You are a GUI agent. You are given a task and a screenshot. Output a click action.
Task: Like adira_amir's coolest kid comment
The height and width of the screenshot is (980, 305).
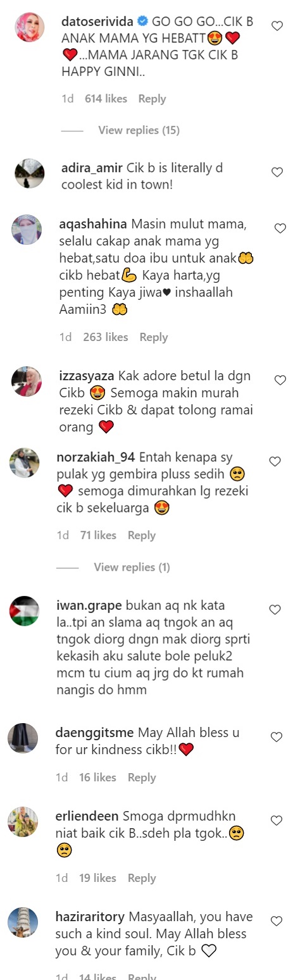pyautogui.click(x=277, y=172)
